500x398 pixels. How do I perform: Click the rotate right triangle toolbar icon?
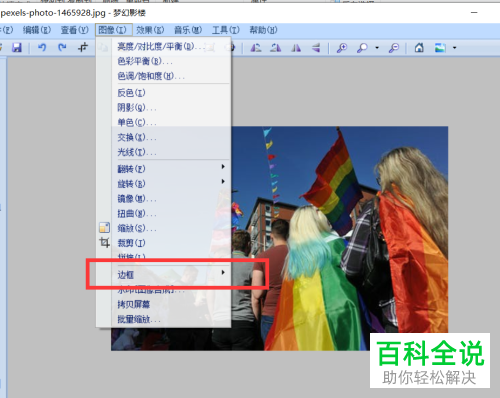pos(276,48)
